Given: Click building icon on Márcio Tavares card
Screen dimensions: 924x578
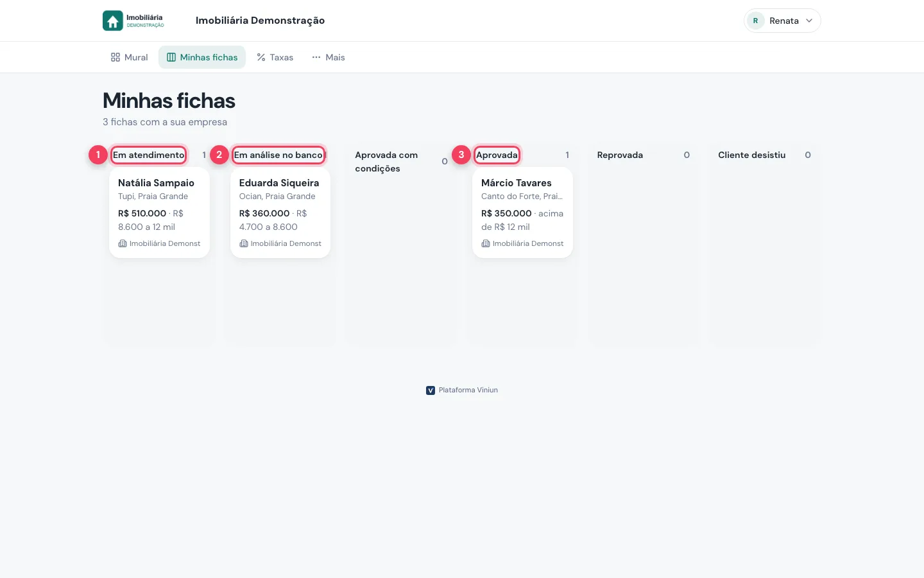Looking at the screenshot, I should click(486, 243).
